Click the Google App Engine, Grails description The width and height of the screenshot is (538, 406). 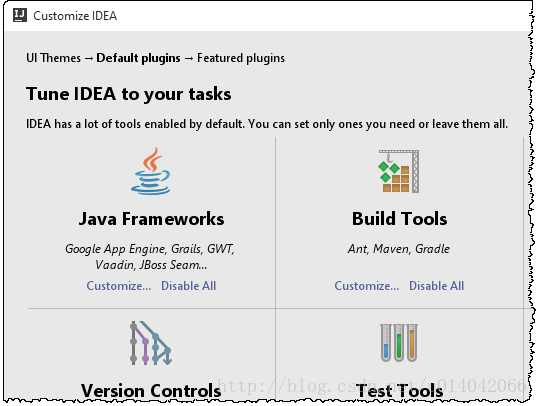(150, 256)
